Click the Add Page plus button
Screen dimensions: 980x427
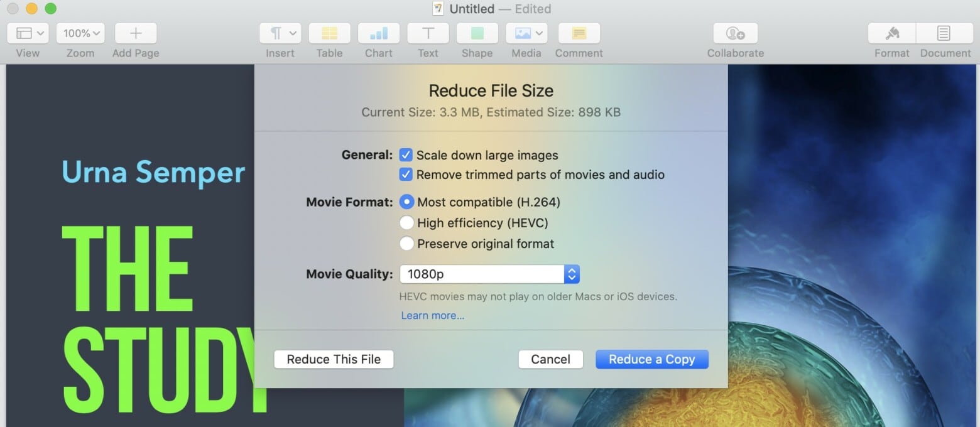point(136,33)
